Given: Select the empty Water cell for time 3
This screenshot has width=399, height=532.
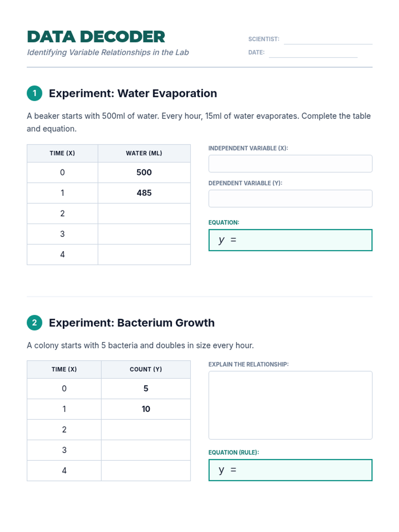Looking at the screenshot, I should tap(144, 234).
